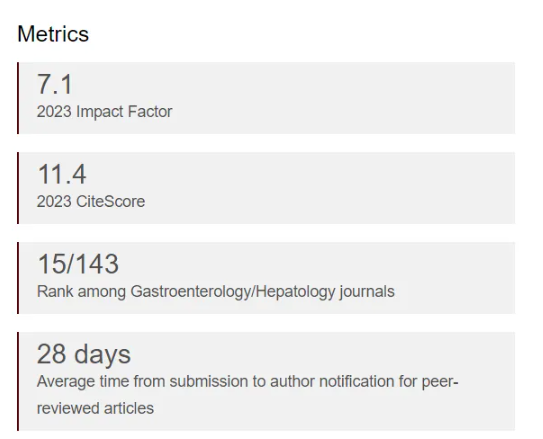Click the word Gastroenterology/Hepatology in the rank label

coord(233,292)
